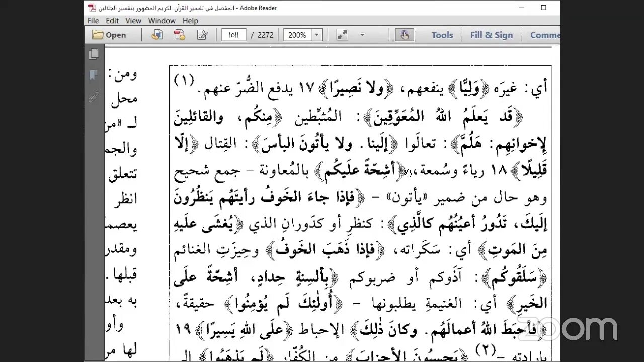Click the Adobe Reader PDF title icon
Screen dimensions: 644x362
[x=92, y=8]
